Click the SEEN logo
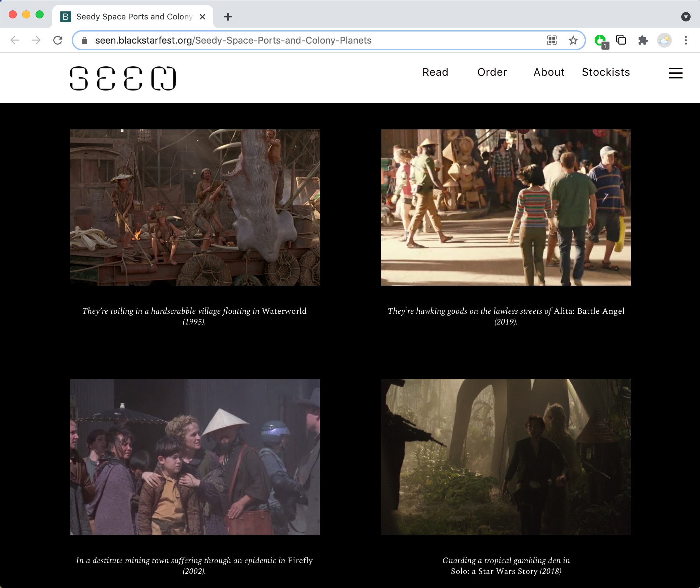 click(122, 78)
